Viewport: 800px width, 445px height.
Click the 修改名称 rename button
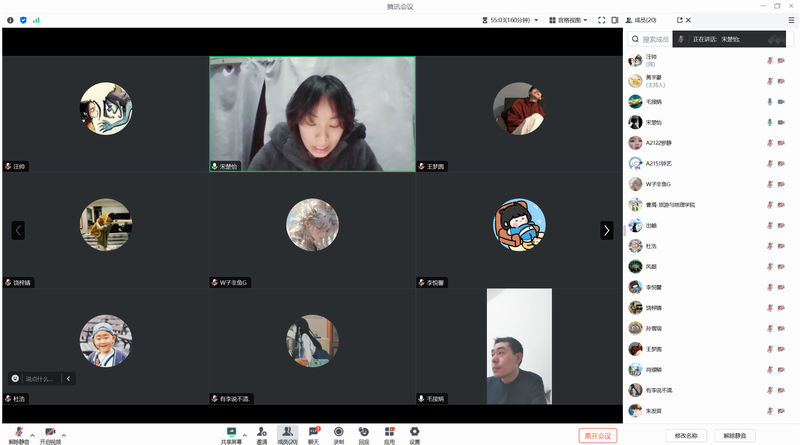[x=687, y=435]
